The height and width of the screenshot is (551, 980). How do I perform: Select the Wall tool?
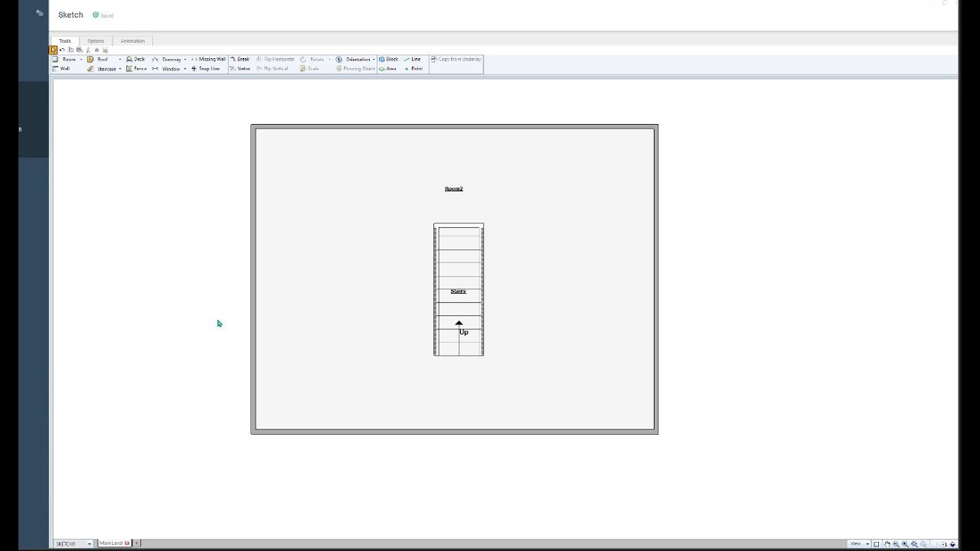pos(60,69)
